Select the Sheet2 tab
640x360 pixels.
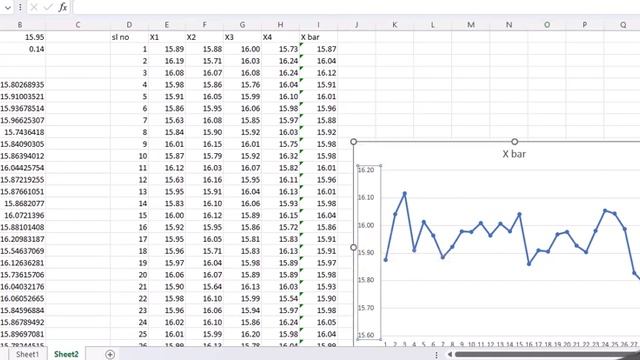(x=66, y=354)
